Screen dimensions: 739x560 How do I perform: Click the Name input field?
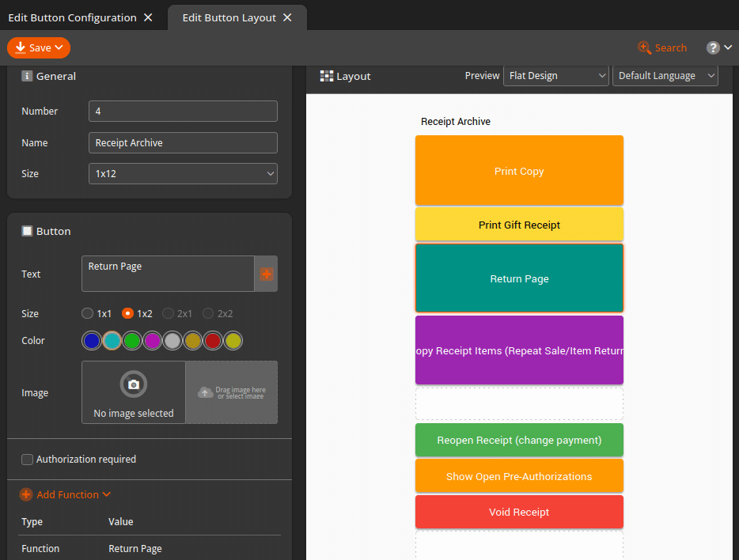183,142
